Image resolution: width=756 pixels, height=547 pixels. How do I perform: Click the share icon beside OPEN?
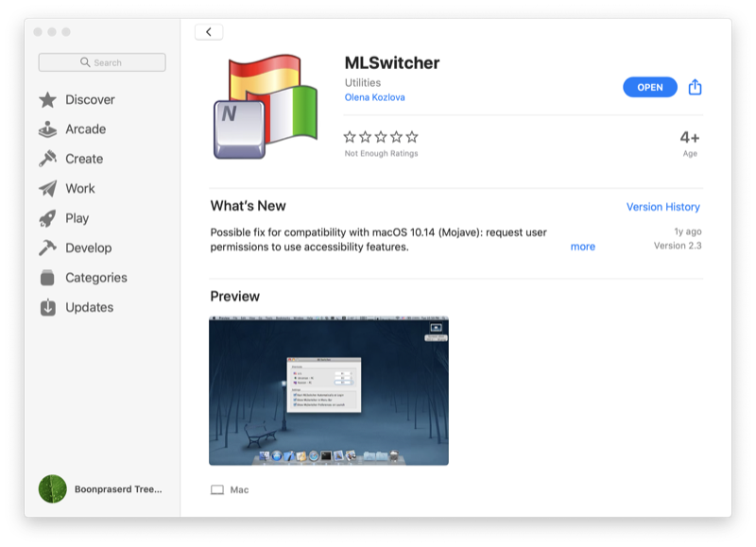695,87
